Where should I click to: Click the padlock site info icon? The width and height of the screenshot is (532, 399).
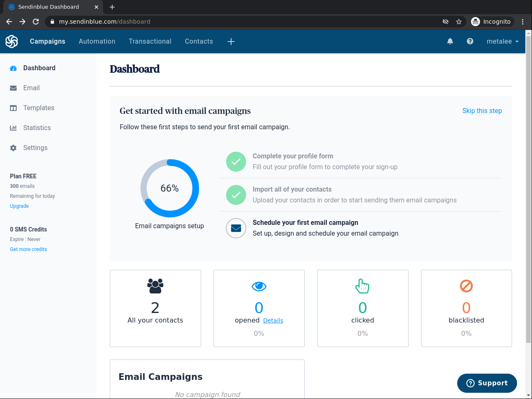tap(52, 22)
